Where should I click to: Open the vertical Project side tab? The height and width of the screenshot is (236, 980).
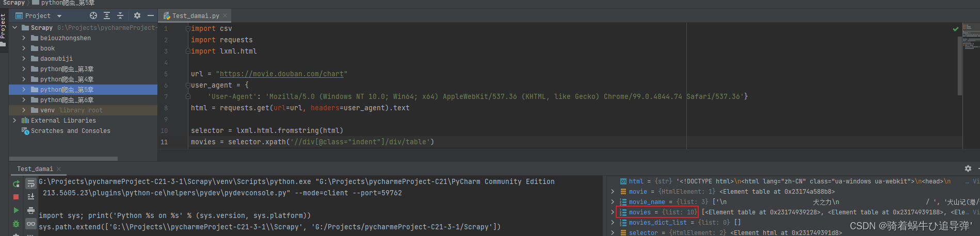click(x=3, y=30)
